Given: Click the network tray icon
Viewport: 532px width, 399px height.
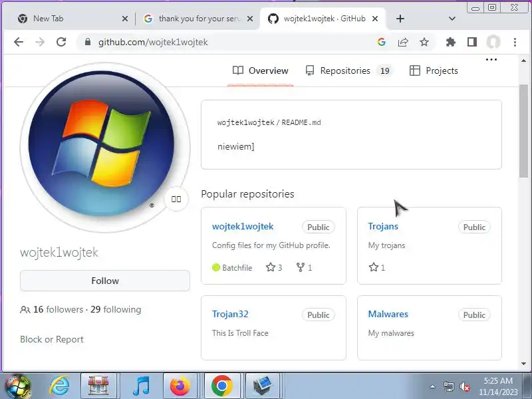Looking at the screenshot, I should (x=448, y=386).
